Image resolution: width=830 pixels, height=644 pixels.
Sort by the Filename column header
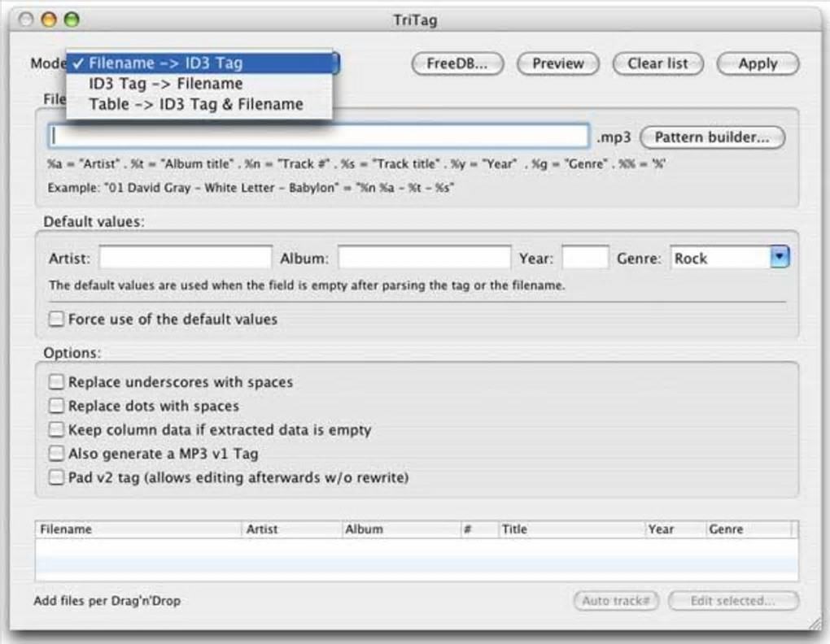[138, 529]
